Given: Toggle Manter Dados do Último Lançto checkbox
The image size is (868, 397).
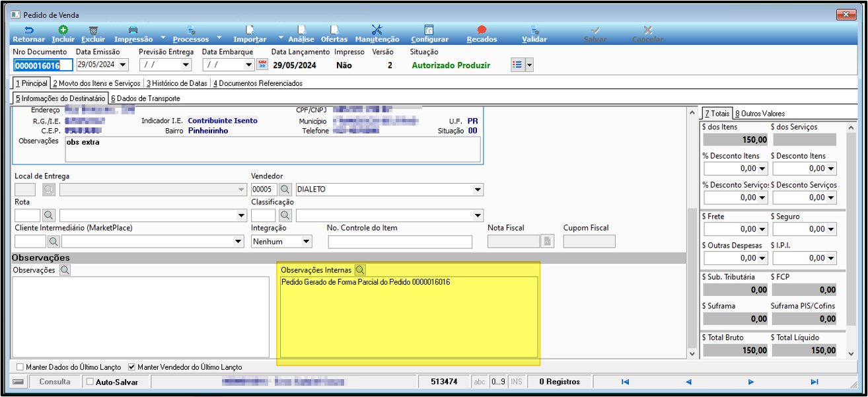Looking at the screenshot, I should (x=20, y=367).
